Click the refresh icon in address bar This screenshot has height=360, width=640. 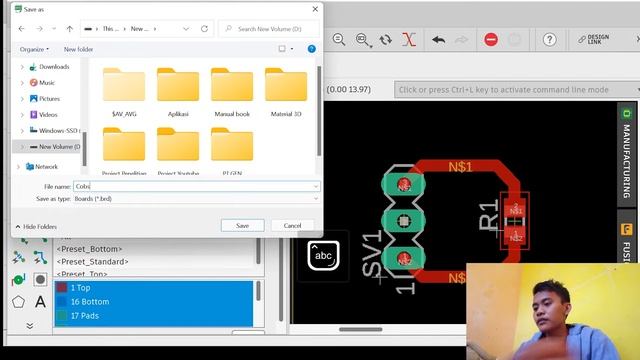click(204, 29)
